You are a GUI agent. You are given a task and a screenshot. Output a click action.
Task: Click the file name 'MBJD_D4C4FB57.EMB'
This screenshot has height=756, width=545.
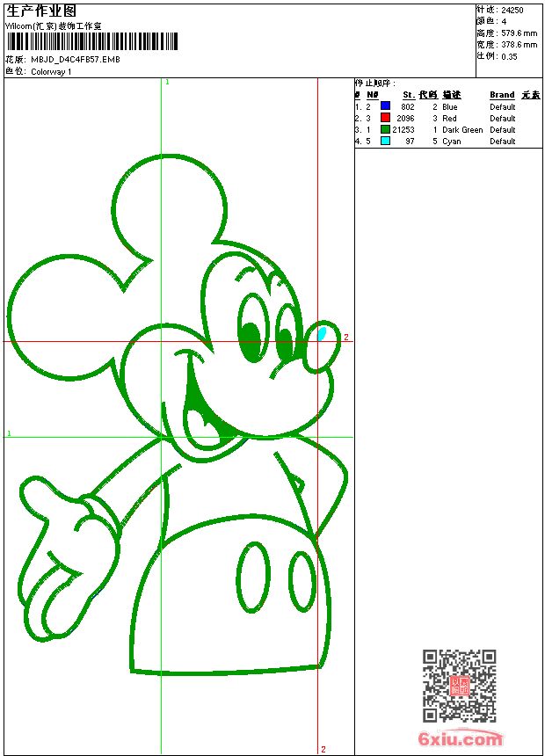point(76,60)
